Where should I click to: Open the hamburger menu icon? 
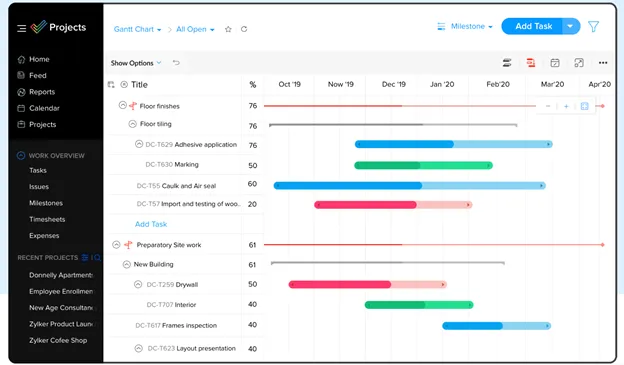click(21, 28)
